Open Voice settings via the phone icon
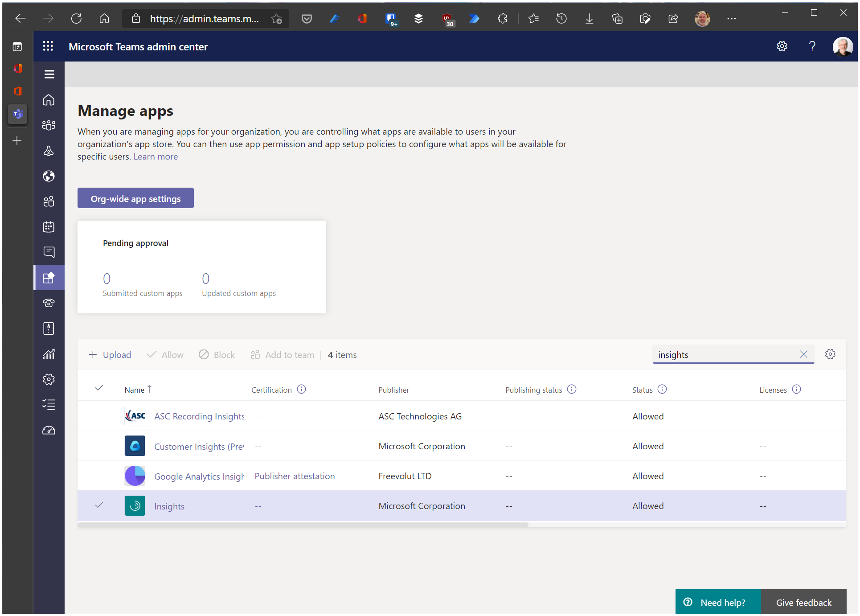 click(49, 303)
